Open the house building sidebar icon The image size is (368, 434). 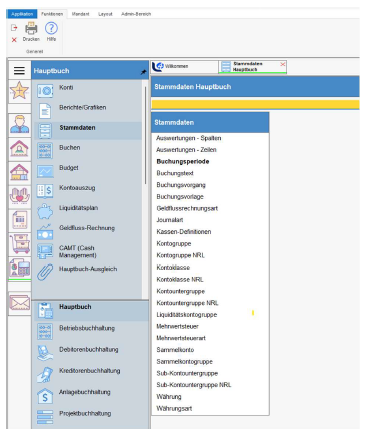pos(19,172)
